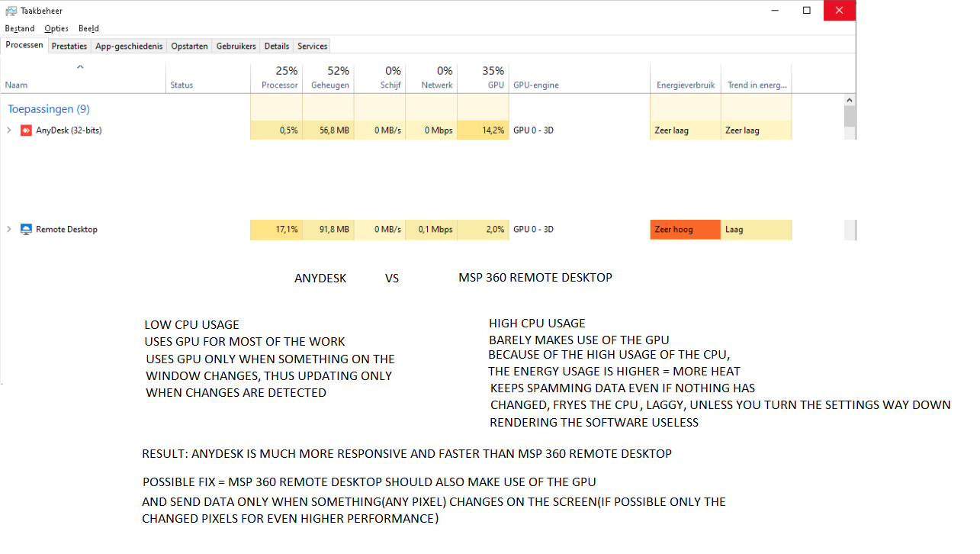Expand the AnyDesk process row
This screenshot has width=980, height=554.
click(9, 130)
